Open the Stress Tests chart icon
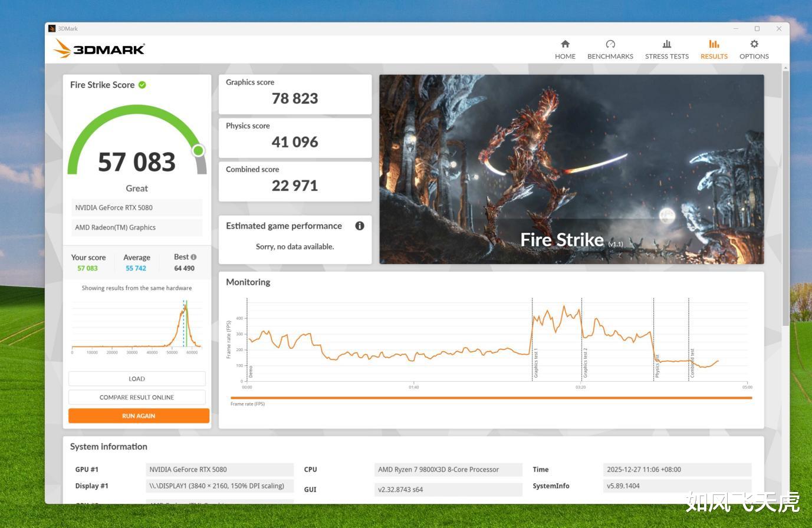This screenshot has width=812, height=528. coord(667,44)
